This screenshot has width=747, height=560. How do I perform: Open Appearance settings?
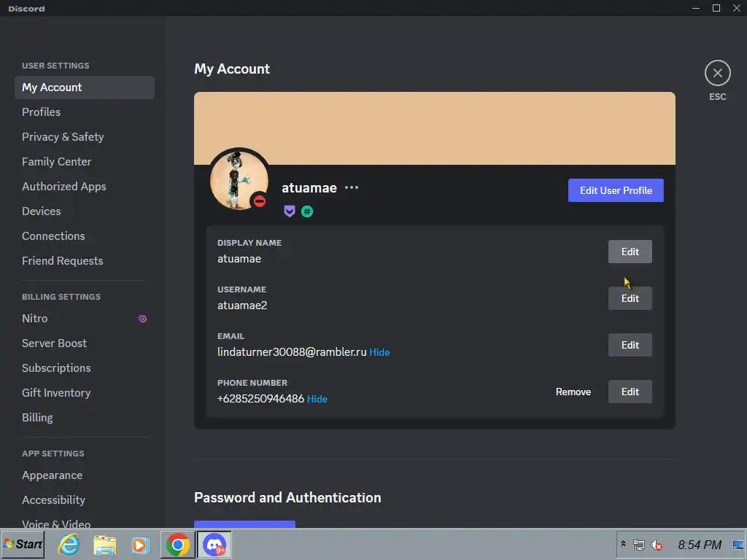point(85,475)
